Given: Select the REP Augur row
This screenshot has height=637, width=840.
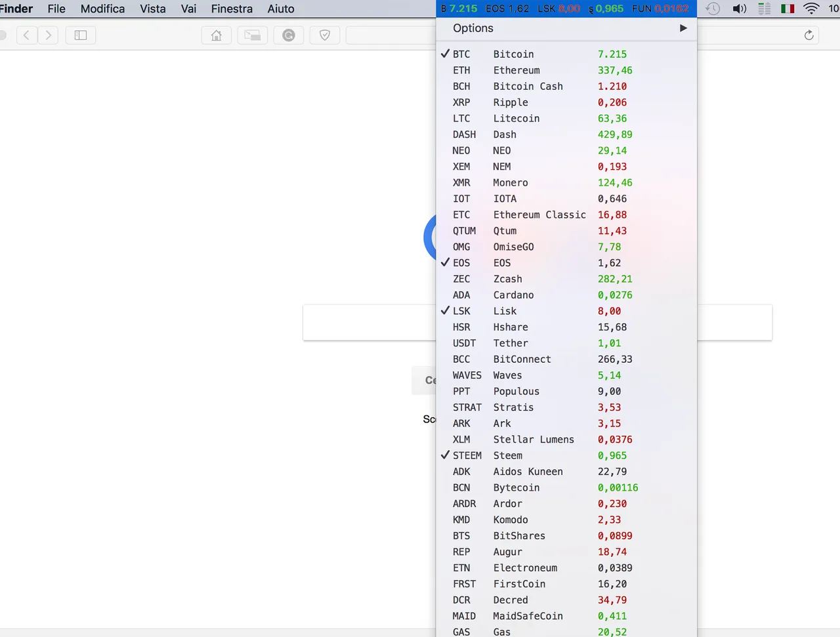Looking at the screenshot, I should point(566,552).
